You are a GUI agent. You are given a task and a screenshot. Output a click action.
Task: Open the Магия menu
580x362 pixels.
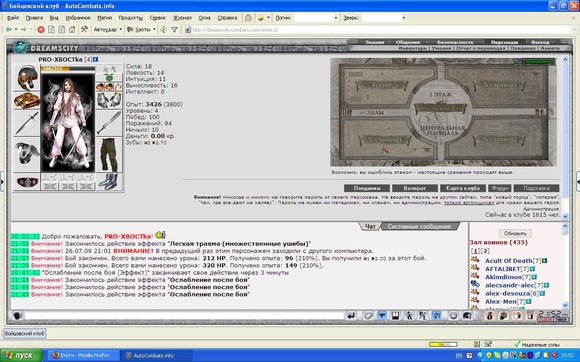[104, 17]
